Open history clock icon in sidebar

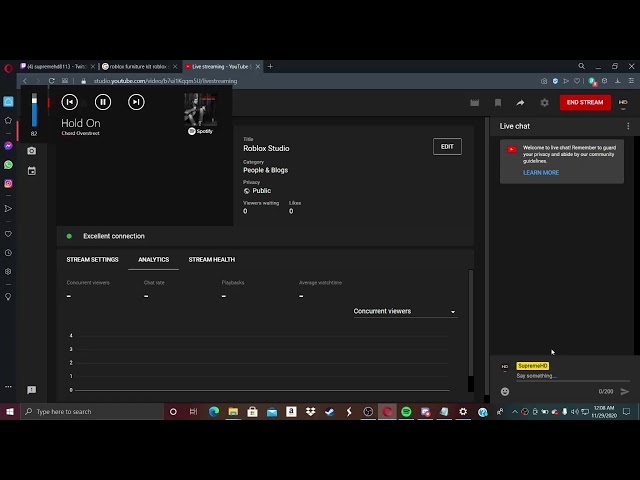[x=8, y=253]
